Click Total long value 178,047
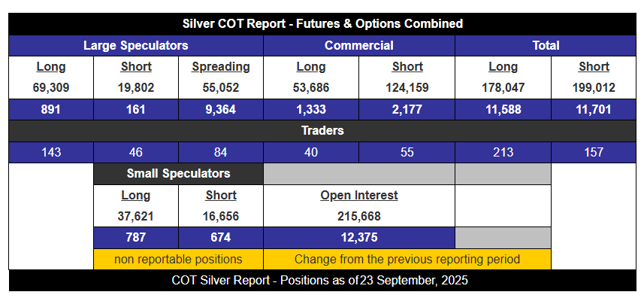The width and height of the screenshot is (644, 298). tap(503, 88)
